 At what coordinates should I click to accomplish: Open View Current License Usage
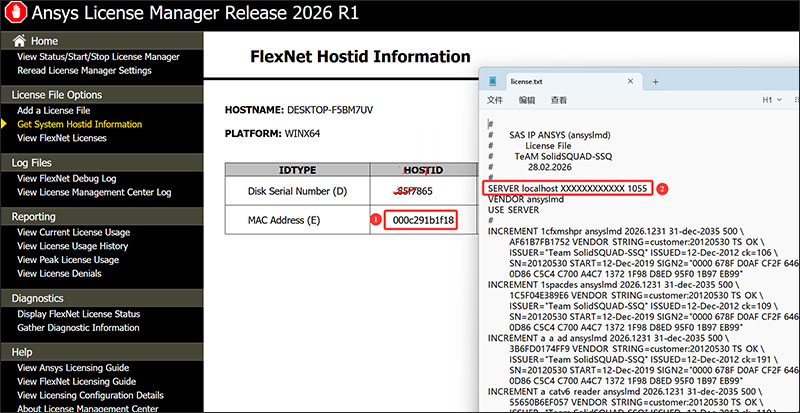pos(73,232)
